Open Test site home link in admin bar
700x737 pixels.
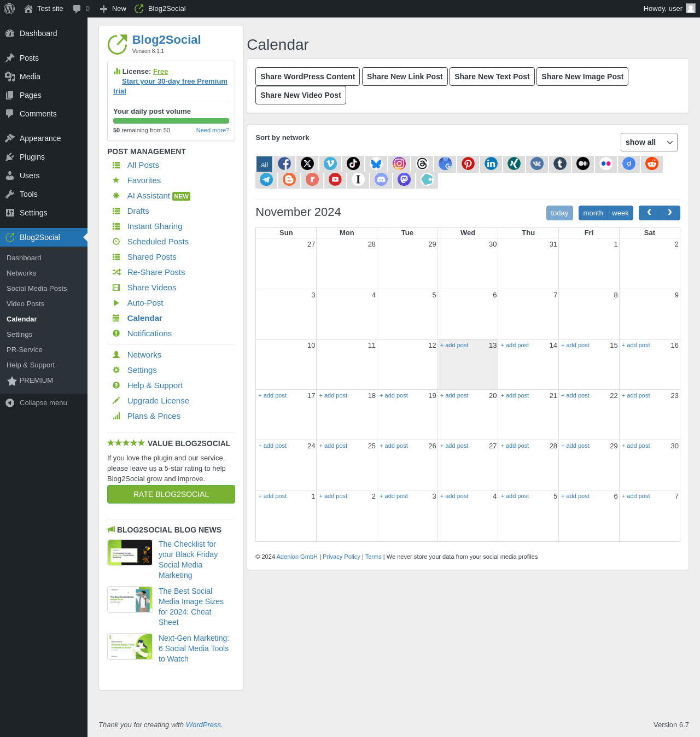pos(44,9)
